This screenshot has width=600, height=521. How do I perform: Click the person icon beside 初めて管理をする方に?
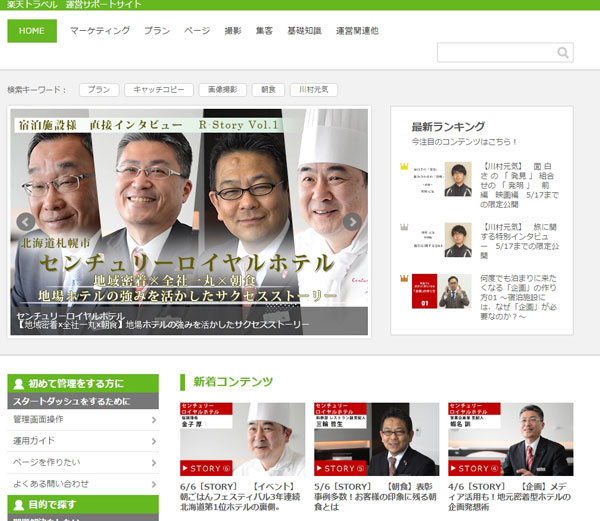[x=18, y=384]
